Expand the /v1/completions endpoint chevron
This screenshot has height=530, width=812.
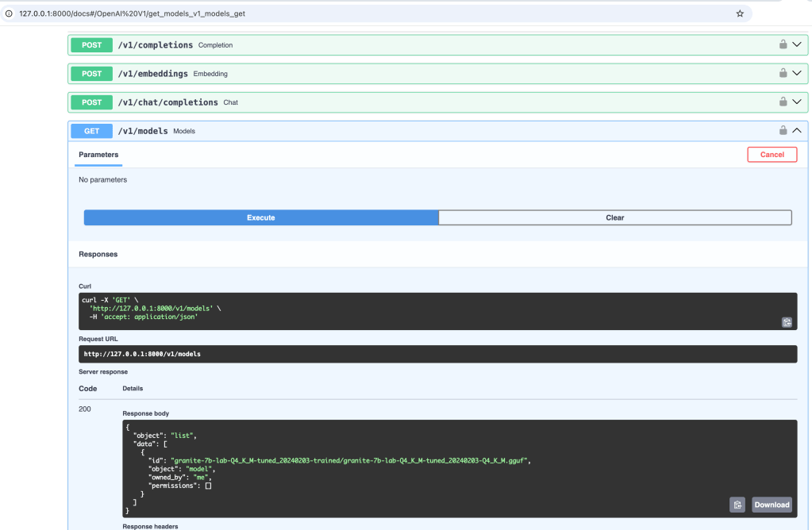tap(797, 44)
